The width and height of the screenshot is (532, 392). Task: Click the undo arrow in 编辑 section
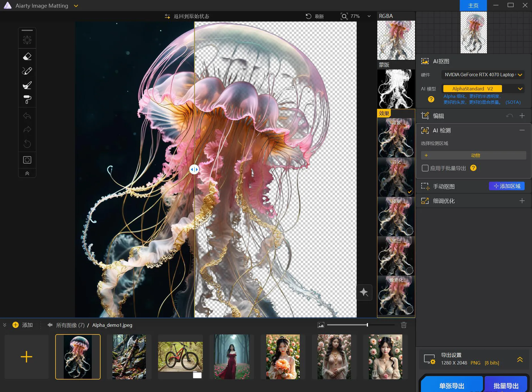point(509,116)
